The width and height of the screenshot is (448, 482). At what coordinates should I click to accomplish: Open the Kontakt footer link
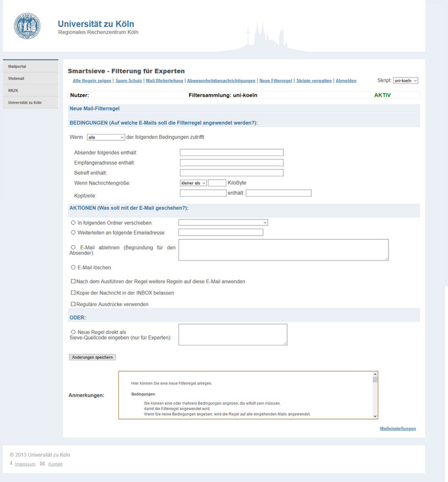55,464
